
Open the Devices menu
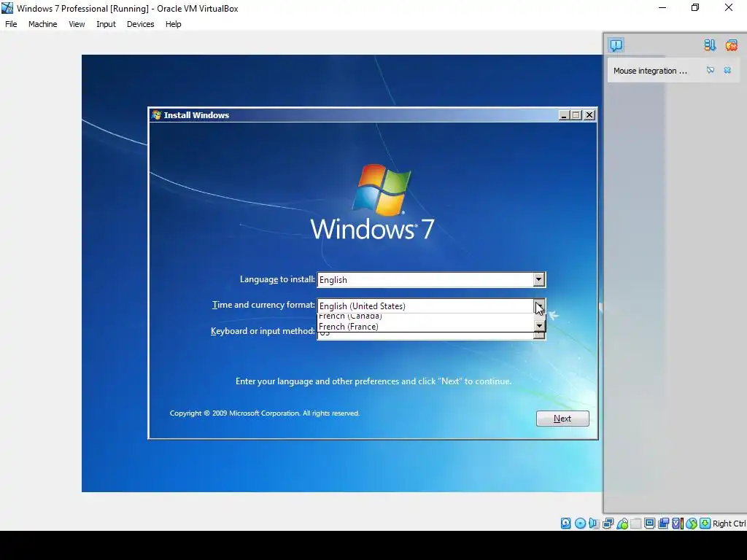[141, 24]
